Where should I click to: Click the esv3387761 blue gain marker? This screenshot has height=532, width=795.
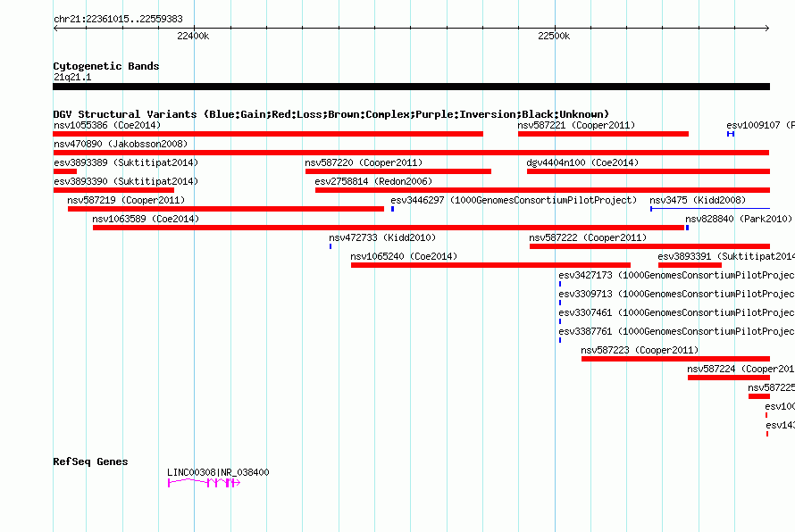pyautogui.click(x=560, y=340)
